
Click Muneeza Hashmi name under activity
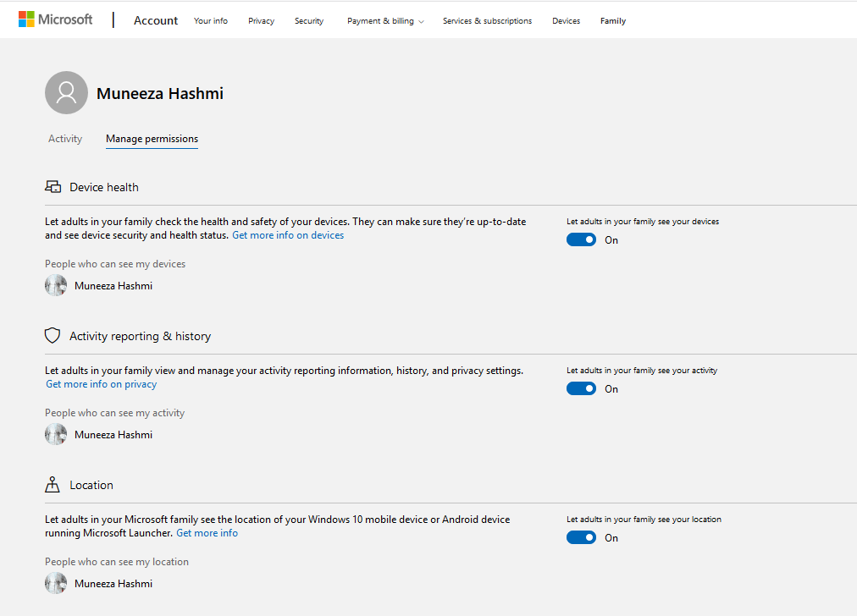point(113,435)
